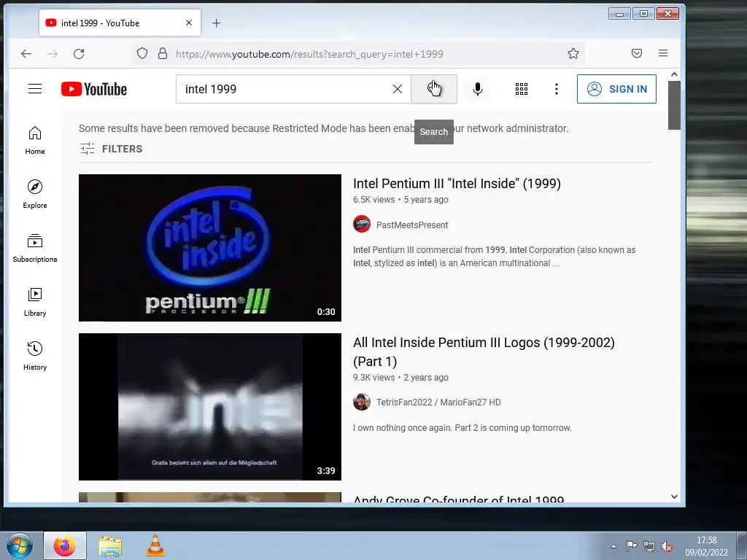Screen dimensions: 747x560
Task: Open Subscriptions in the sidebar
Action: [x=35, y=248]
